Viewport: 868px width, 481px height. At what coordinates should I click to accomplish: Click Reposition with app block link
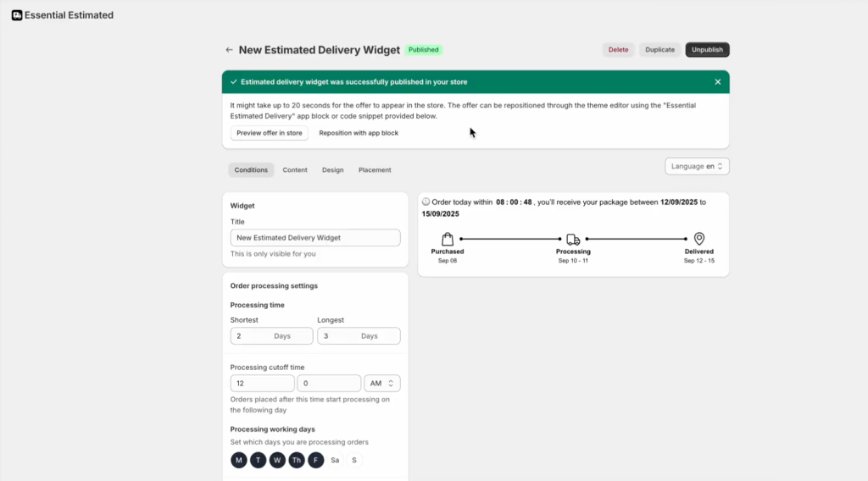tap(359, 133)
